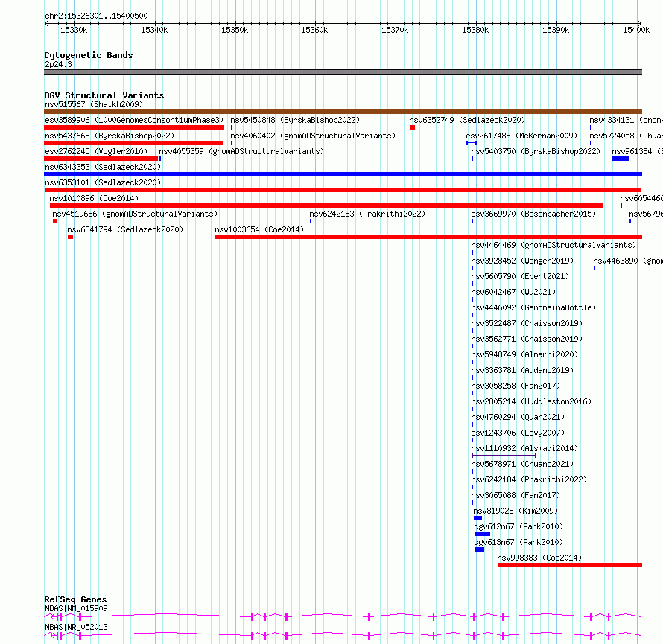Click the 15380k ruler position label

[x=475, y=30]
